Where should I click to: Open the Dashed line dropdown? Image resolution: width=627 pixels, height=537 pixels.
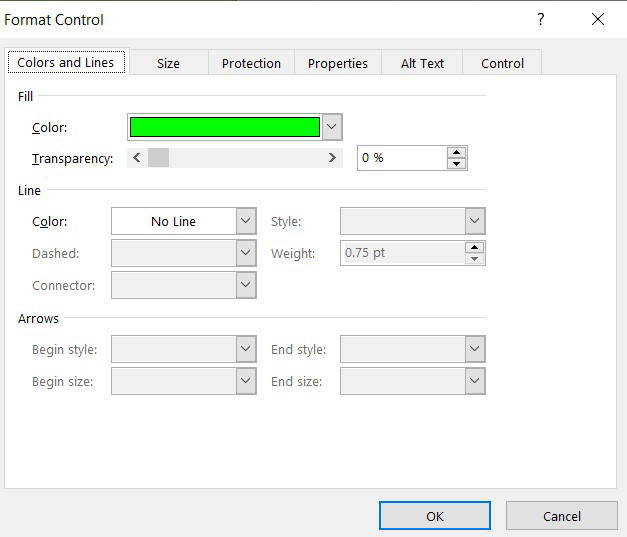tap(246, 253)
